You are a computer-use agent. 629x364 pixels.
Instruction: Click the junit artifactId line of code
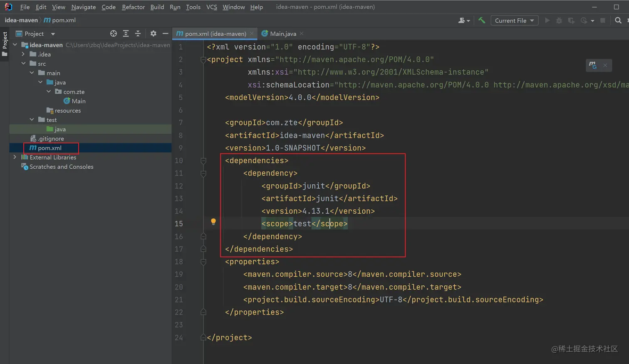329,199
